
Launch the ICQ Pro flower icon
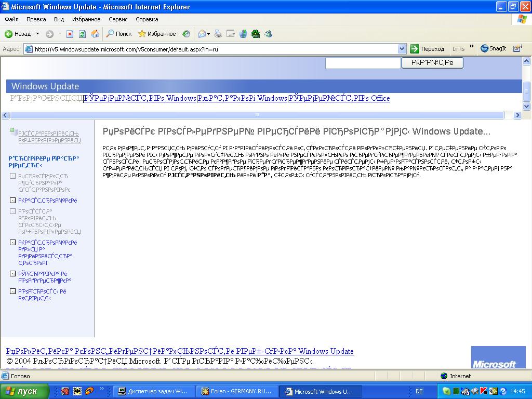(x=256, y=34)
